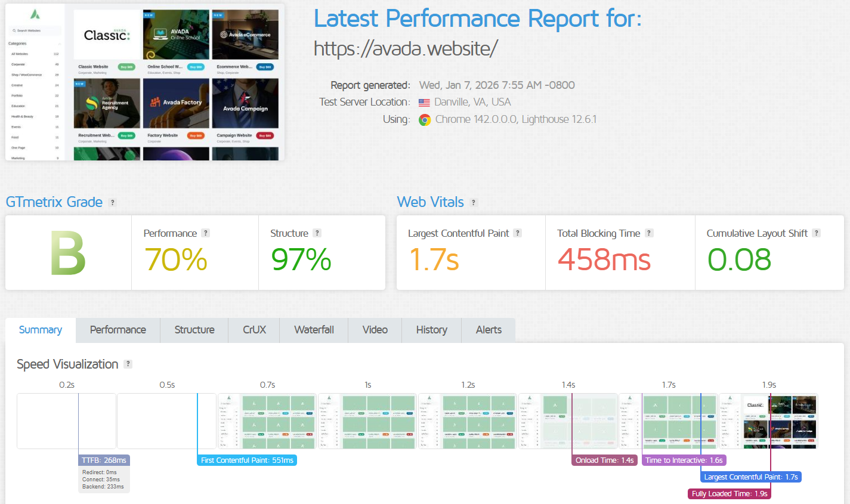
Task: Click the Onload Time: 1.4s marker
Action: [x=605, y=460]
